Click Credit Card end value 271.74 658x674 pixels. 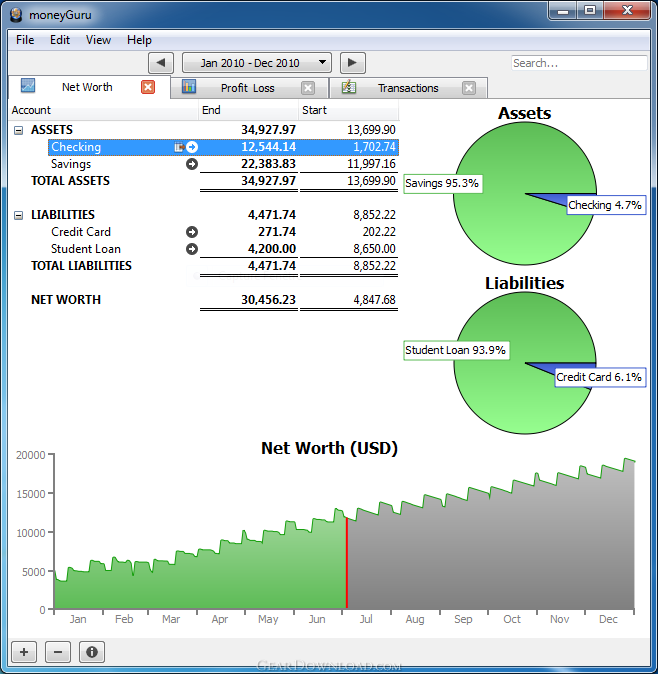(x=277, y=232)
